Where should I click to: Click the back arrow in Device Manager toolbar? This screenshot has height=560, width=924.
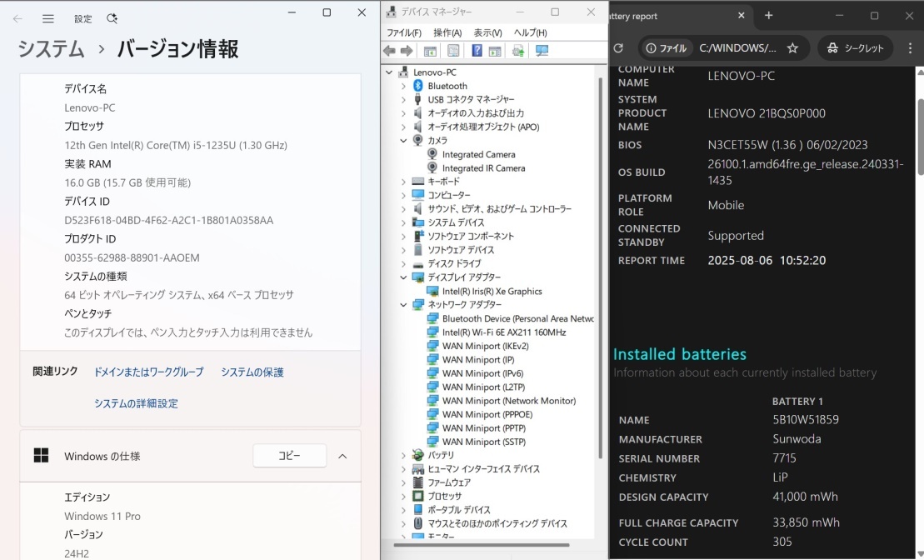(389, 51)
